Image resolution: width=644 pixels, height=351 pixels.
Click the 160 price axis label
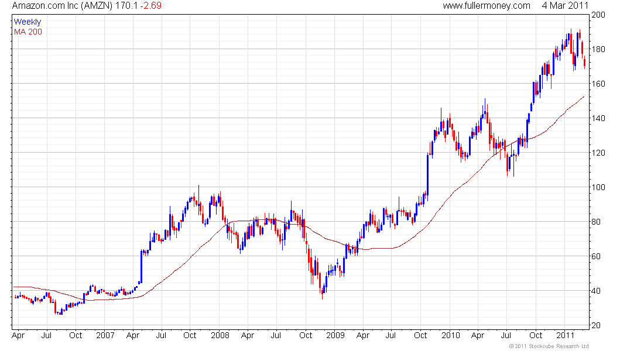[x=598, y=84]
